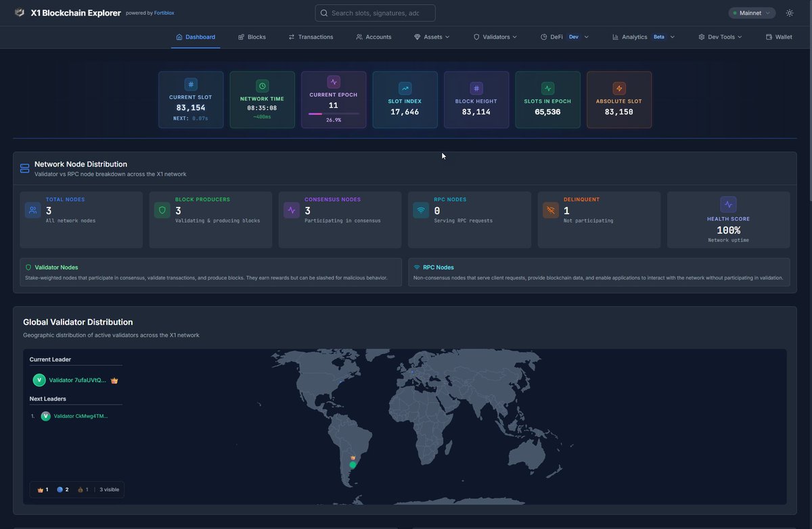Click the Block Producers shield icon

162,210
